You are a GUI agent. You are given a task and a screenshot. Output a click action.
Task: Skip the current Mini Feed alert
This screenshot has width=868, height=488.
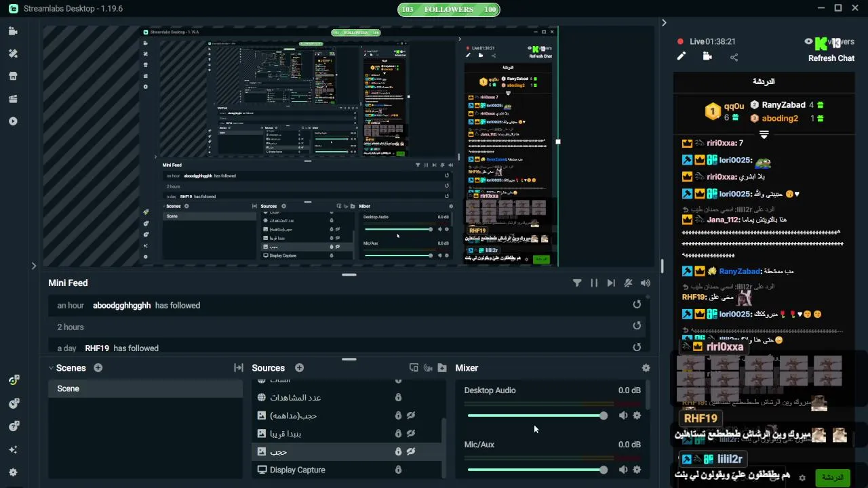[x=611, y=283]
